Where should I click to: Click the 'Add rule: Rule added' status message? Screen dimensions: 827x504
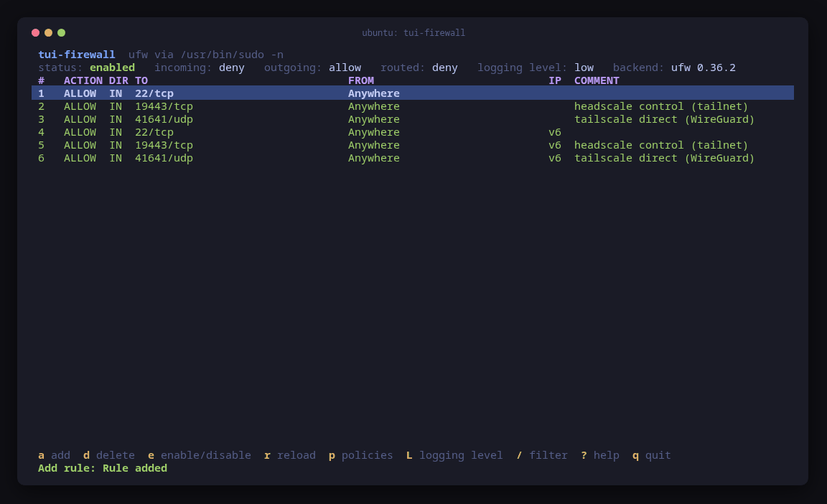click(103, 468)
